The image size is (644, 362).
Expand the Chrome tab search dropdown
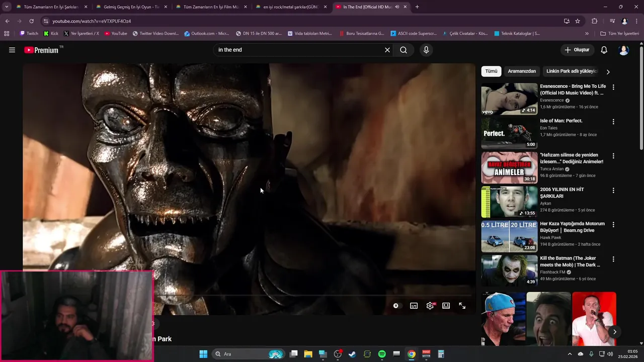(7, 7)
